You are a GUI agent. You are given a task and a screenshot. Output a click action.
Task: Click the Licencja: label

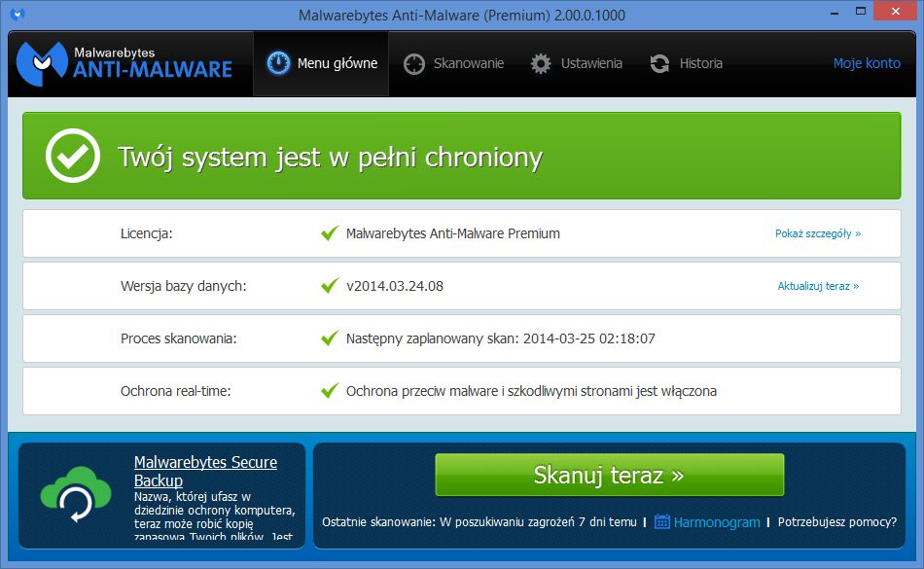point(146,233)
